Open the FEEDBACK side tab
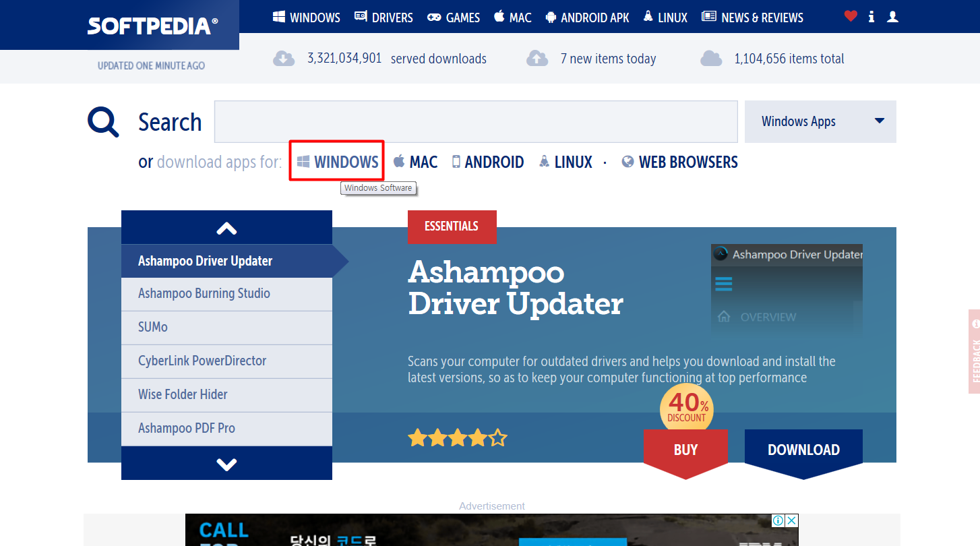The image size is (980, 546). [975, 351]
